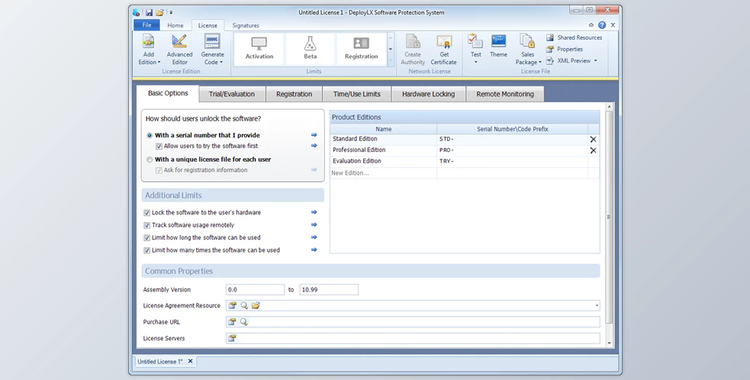
Task: Open the Registration options tab
Action: coord(294,94)
